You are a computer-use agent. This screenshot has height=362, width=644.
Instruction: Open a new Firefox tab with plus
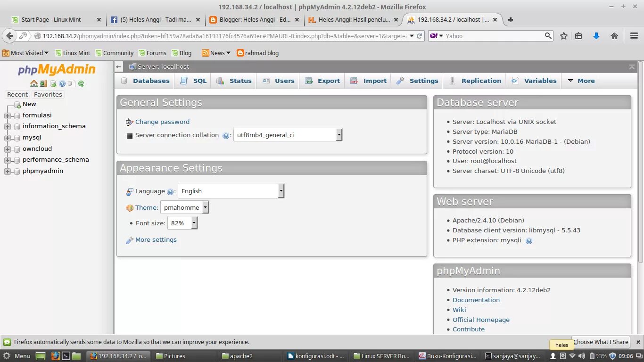click(511, 20)
